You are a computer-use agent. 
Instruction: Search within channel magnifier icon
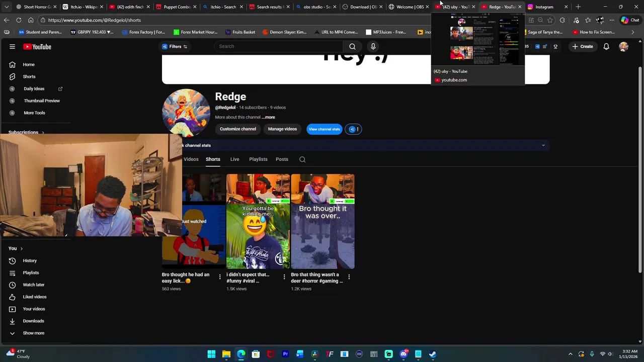point(302,159)
